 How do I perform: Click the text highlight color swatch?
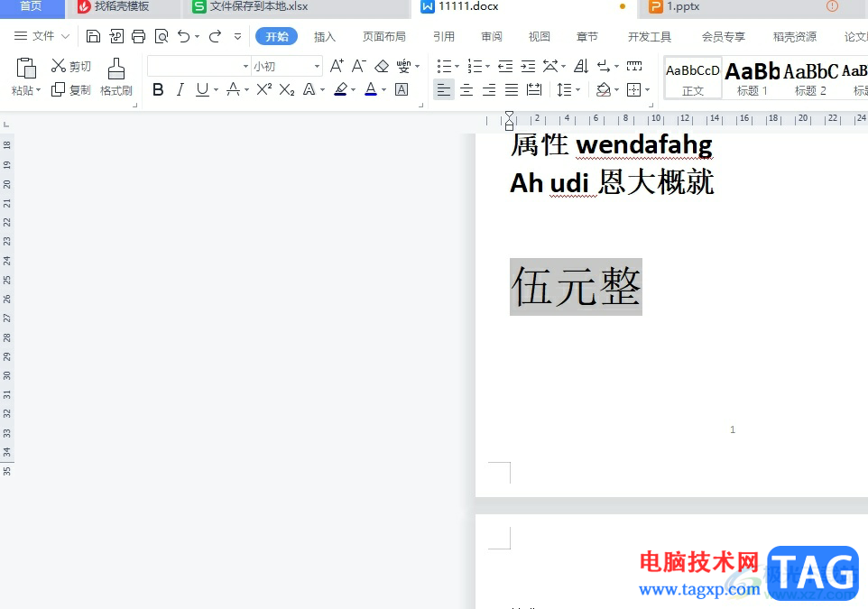[341, 89]
